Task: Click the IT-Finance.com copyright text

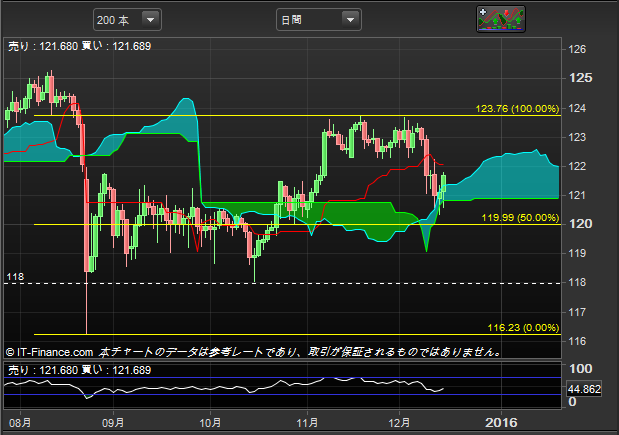Action: (x=50, y=352)
